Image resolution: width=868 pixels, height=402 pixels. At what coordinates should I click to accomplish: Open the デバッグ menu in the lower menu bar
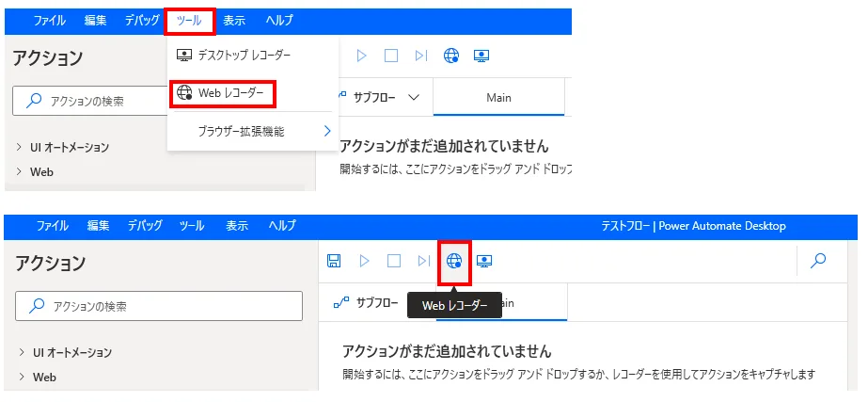coord(145,226)
